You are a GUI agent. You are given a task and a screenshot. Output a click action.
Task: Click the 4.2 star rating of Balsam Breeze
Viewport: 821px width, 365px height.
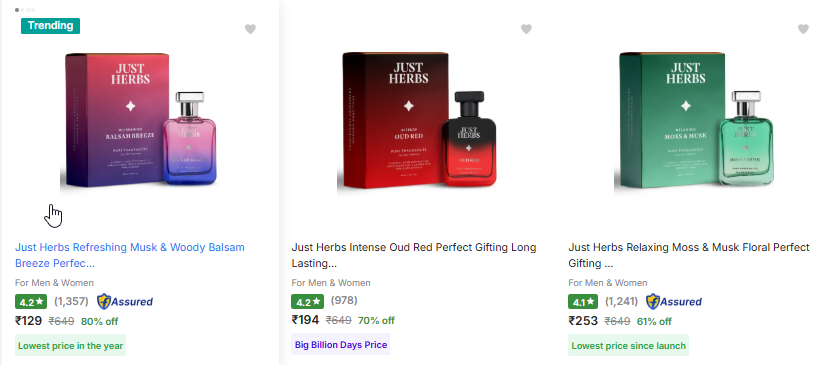[x=31, y=302]
